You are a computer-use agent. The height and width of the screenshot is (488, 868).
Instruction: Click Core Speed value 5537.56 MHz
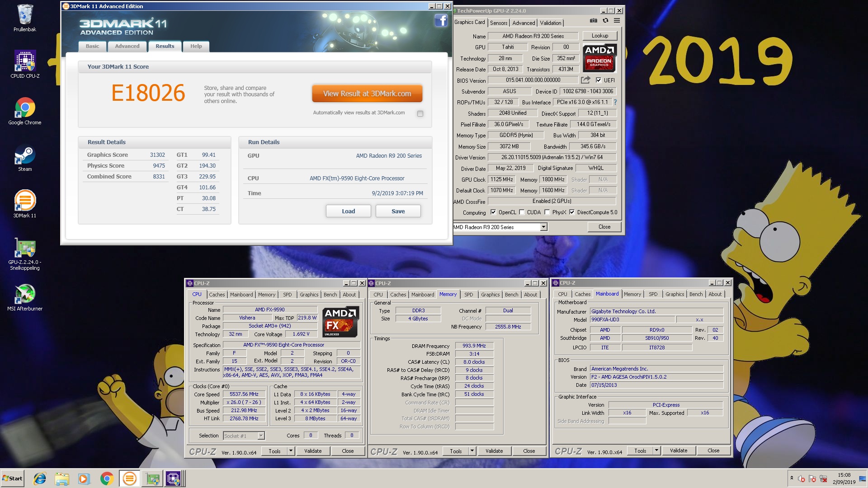point(244,394)
